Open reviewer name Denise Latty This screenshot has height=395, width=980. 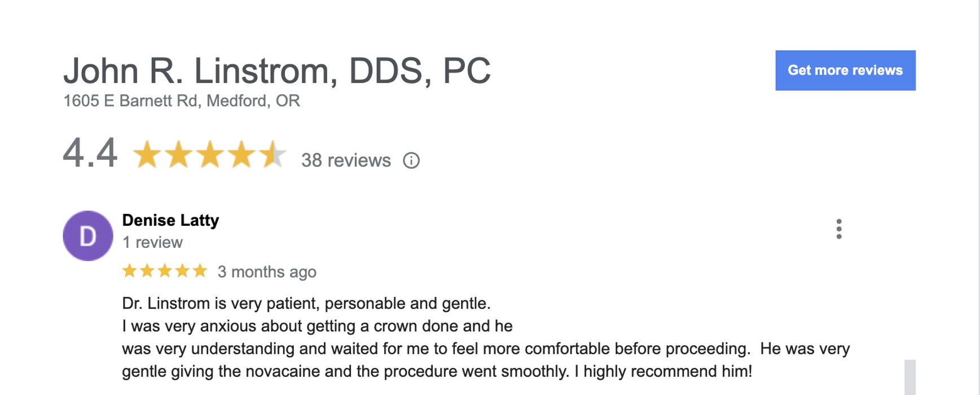click(x=170, y=220)
